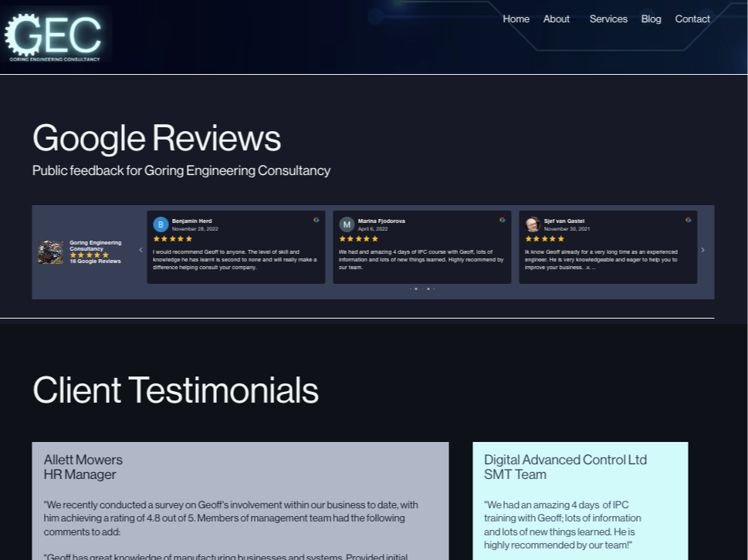Image resolution: width=748 pixels, height=560 pixels.
Task: Open the Home menu item
Action: [516, 19]
